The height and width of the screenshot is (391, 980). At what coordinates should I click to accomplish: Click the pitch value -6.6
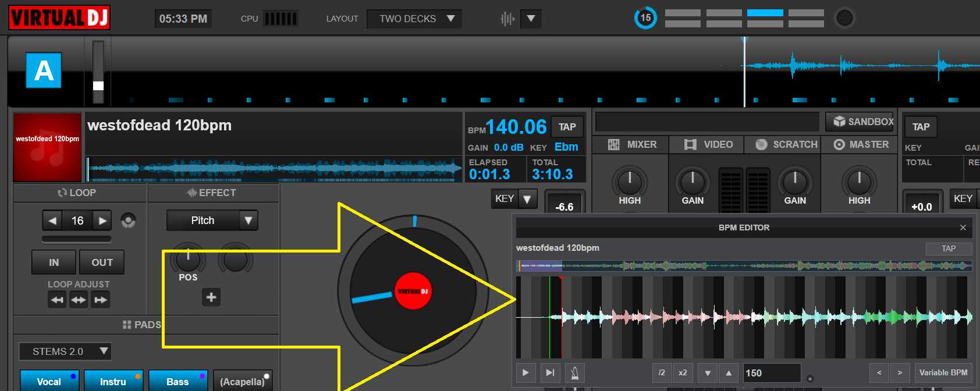pyautogui.click(x=564, y=207)
